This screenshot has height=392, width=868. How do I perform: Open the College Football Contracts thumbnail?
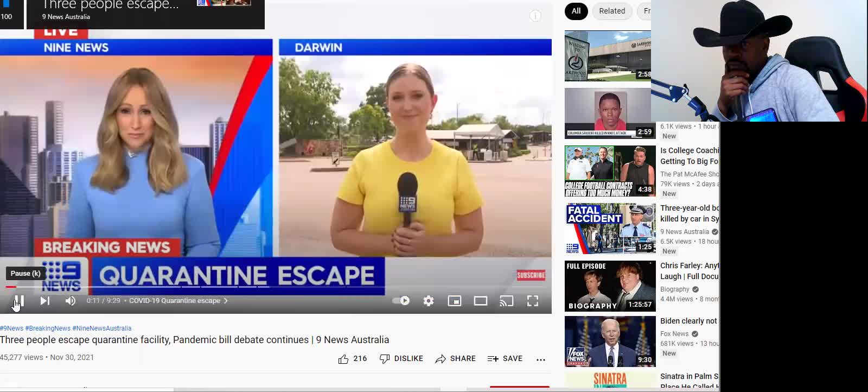pos(610,171)
